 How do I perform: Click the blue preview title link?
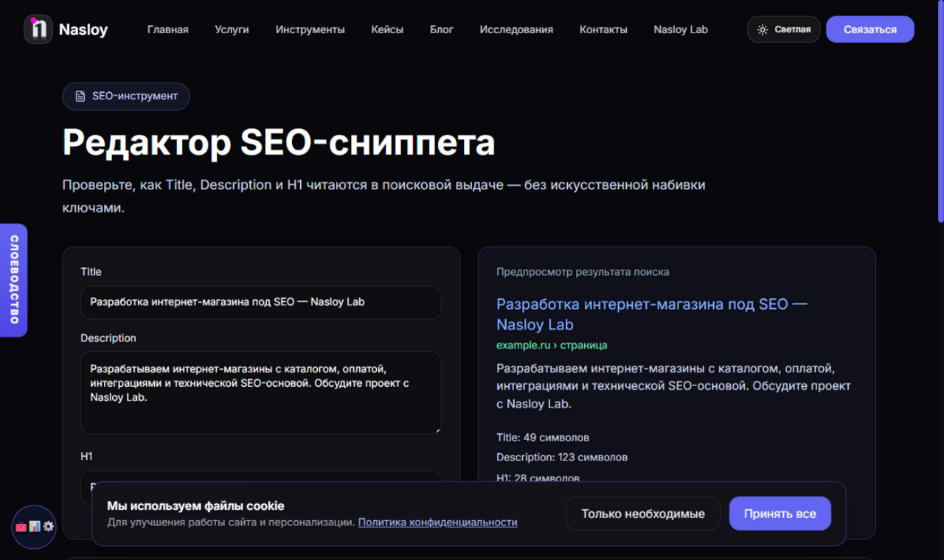(x=652, y=314)
